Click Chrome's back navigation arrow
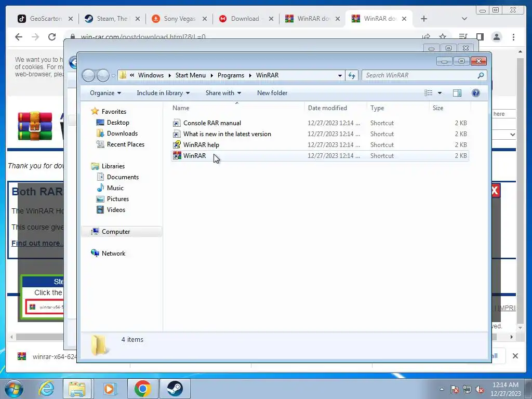 tap(19, 37)
